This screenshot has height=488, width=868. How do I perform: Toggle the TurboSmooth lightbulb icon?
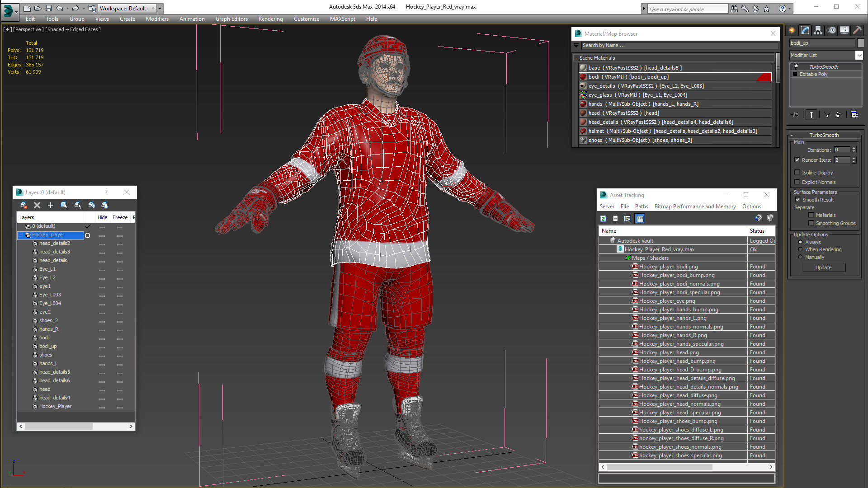pyautogui.click(x=796, y=67)
